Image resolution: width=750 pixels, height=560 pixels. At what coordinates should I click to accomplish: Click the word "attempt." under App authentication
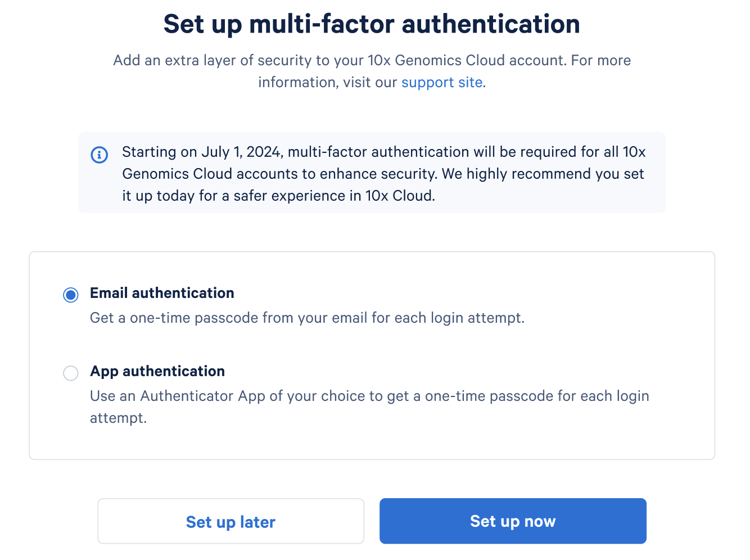pos(118,418)
